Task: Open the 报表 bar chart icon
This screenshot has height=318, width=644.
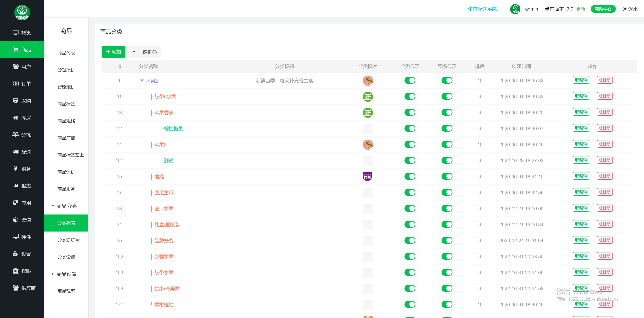Action: [x=15, y=186]
